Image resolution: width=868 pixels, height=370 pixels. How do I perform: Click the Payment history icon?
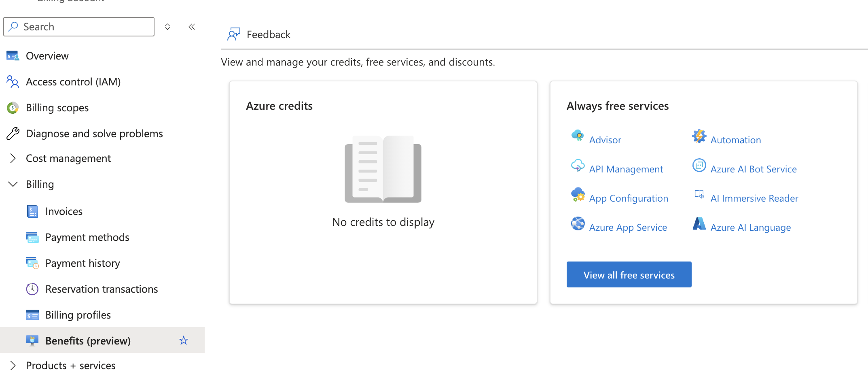pos(32,263)
